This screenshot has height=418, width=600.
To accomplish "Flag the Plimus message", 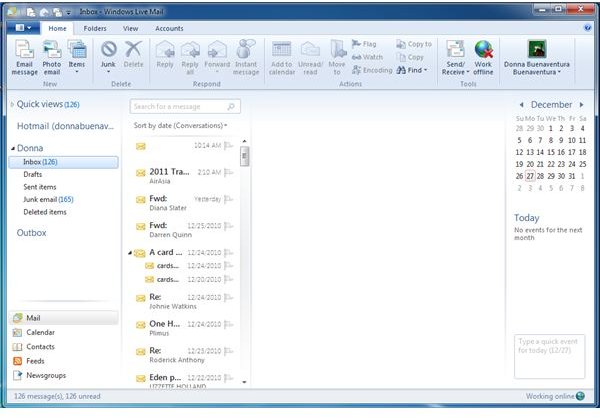I will tap(228, 324).
